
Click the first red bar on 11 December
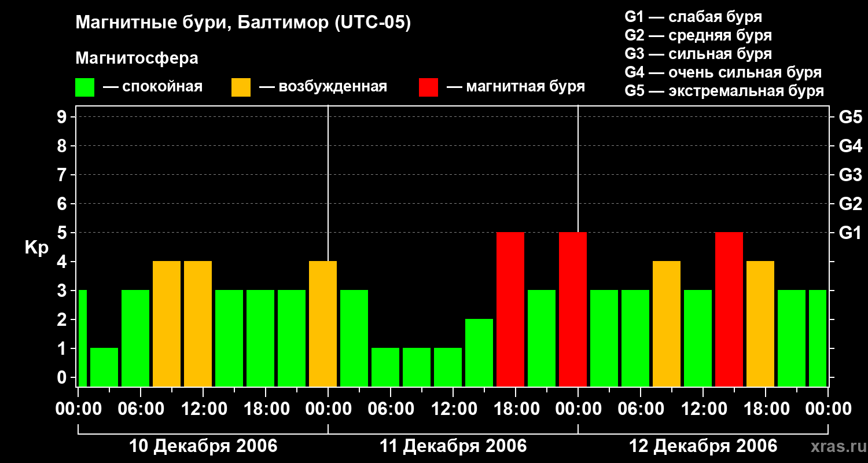(x=510, y=309)
